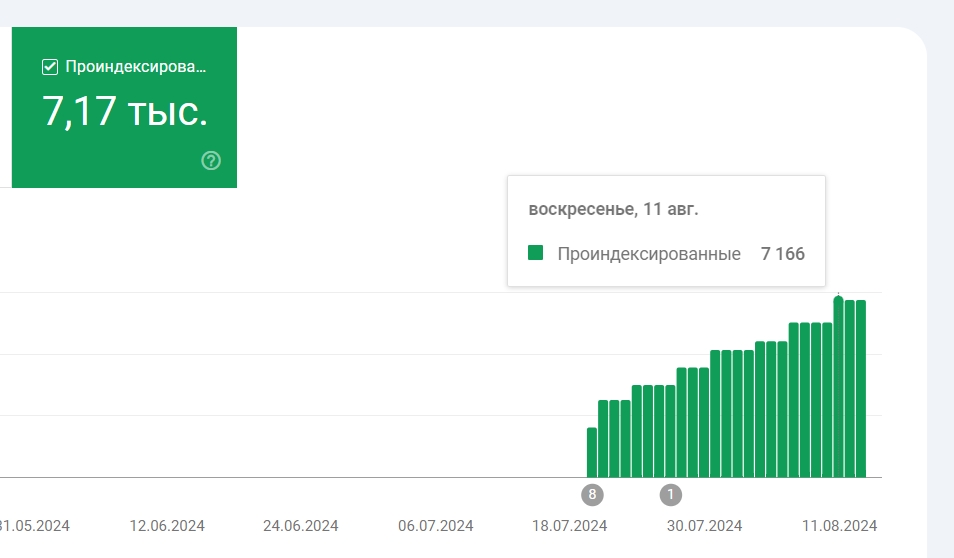Click the 11.08.2024 axis date label
This screenshot has width=954, height=558.
(839, 526)
